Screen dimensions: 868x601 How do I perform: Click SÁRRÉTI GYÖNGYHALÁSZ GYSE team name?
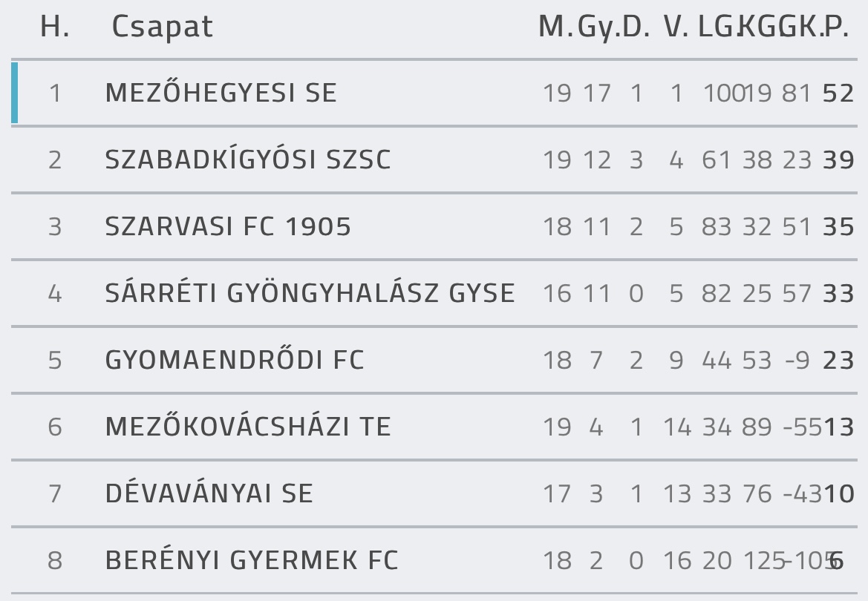point(310,293)
